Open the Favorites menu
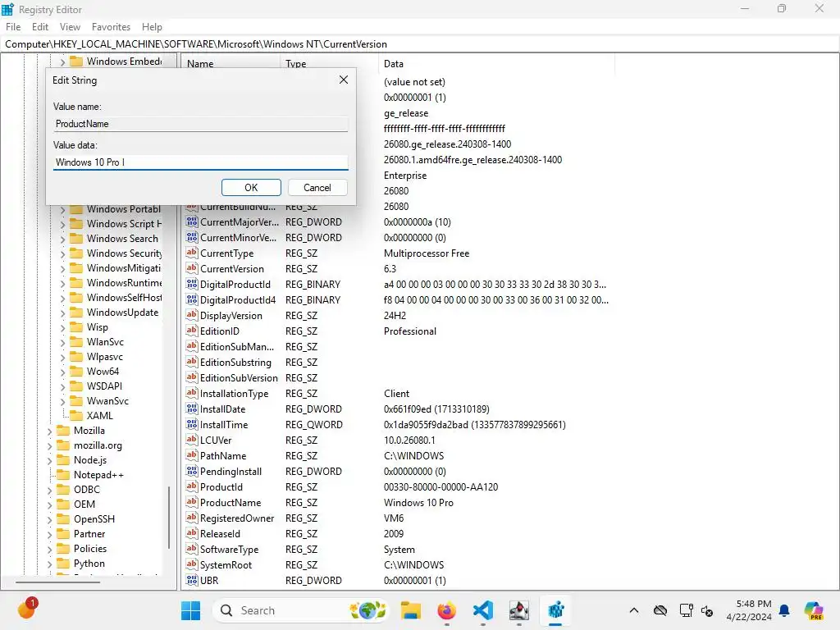The height and width of the screenshot is (630, 840). [x=111, y=27]
